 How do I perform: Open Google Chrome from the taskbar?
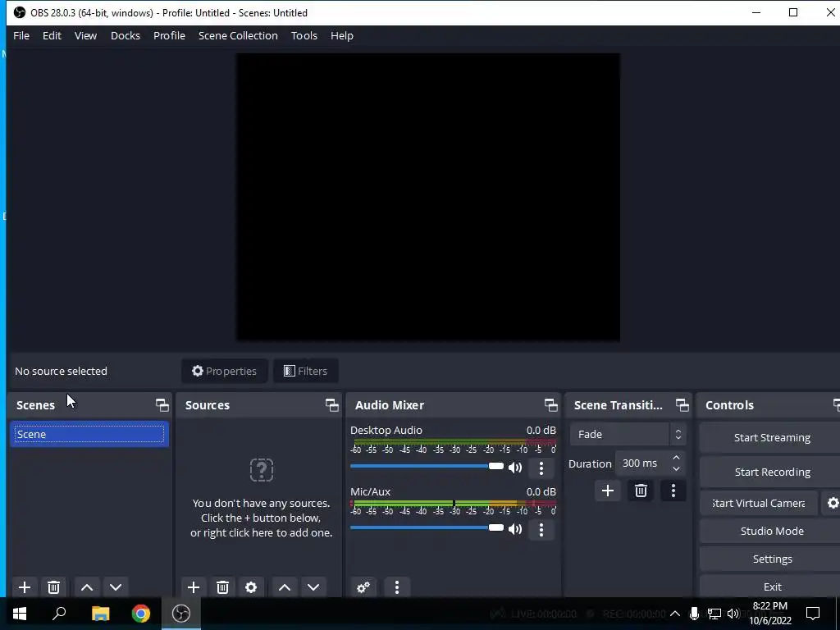[x=141, y=614]
